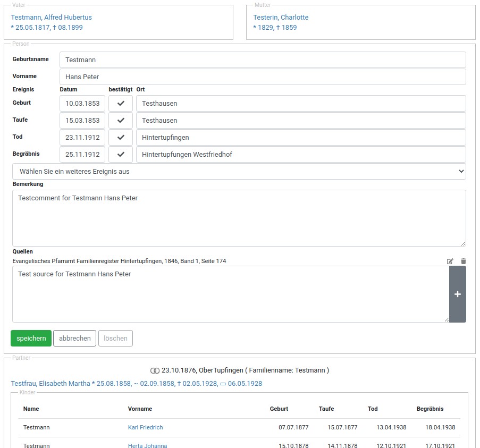Click the Tod column header in Kinder
480x448 pixels.
[373, 409]
